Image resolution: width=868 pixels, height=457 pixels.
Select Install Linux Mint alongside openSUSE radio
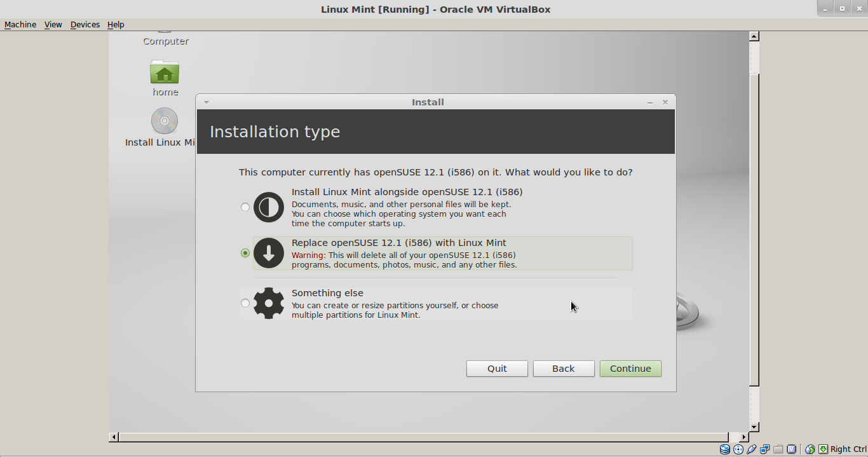tap(245, 207)
